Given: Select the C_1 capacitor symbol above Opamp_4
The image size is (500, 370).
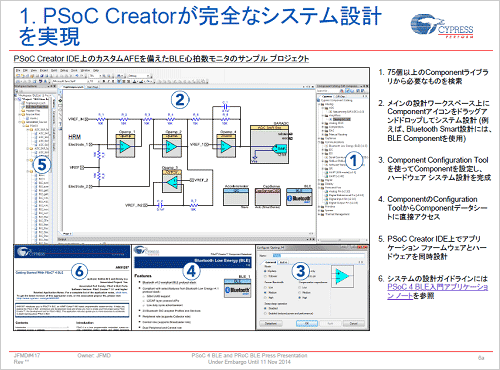Looking at the screenshot, I should 226,107.
